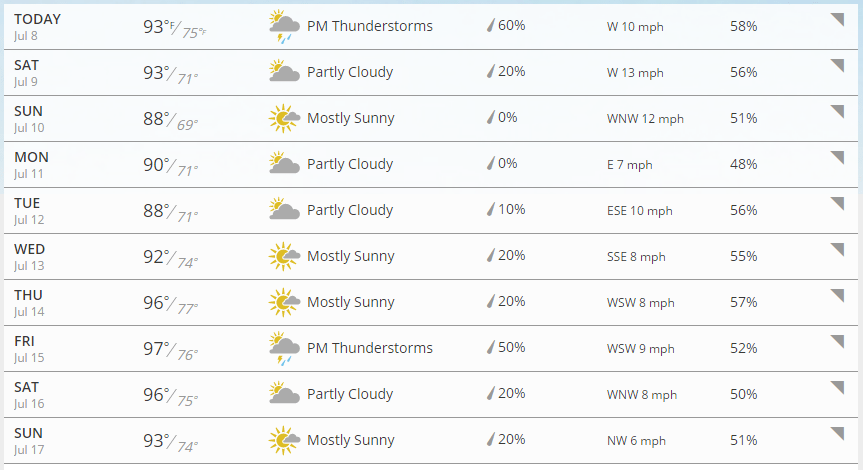Viewport: 863px width, 470px height.
Task: Click the WSW 8 mph wind on THU
Action: point(640,303)
